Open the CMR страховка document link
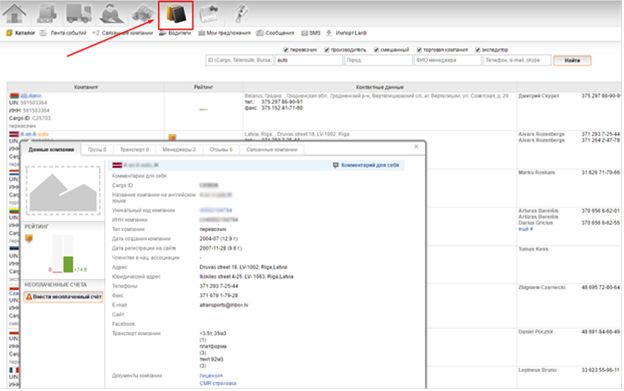Screen dimensions: 624x391 [x=218, y=383]
